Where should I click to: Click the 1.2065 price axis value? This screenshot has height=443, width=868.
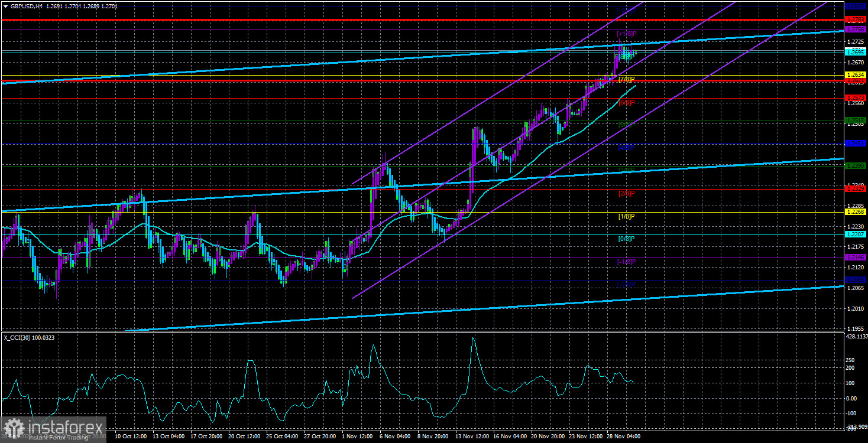(855, 288)
